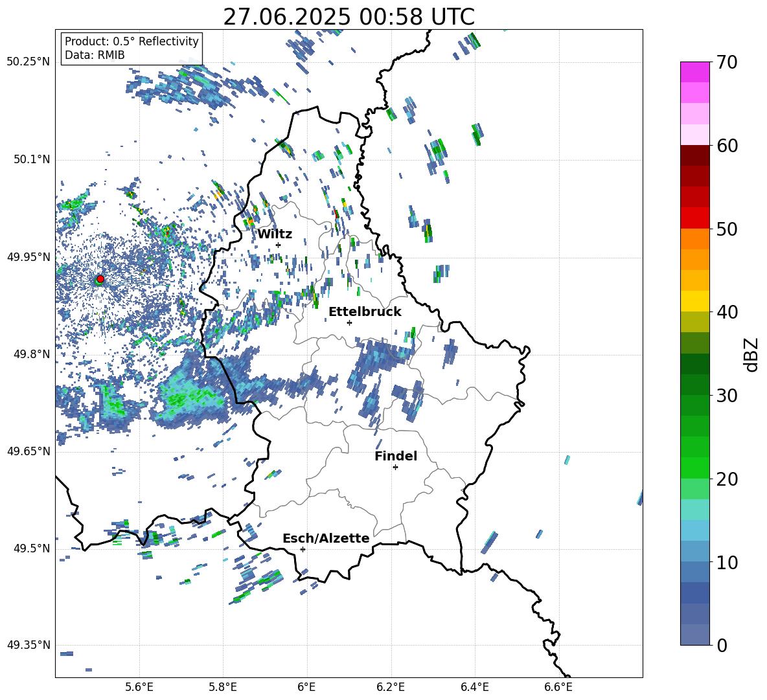Click the 49.5°N latitude label
Screen dimensions: 767x700
(x=32, y=548)
